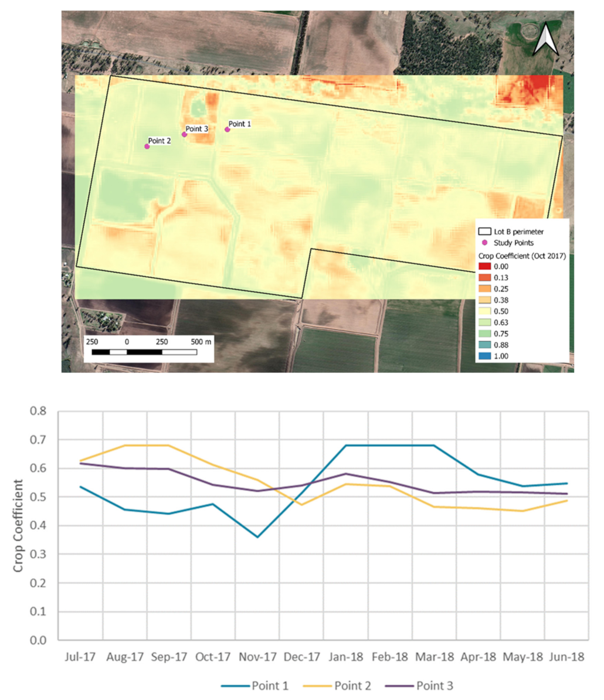Select the Point 3 study marker
Viewport: 604px width, 700px height.
[184, 134]
